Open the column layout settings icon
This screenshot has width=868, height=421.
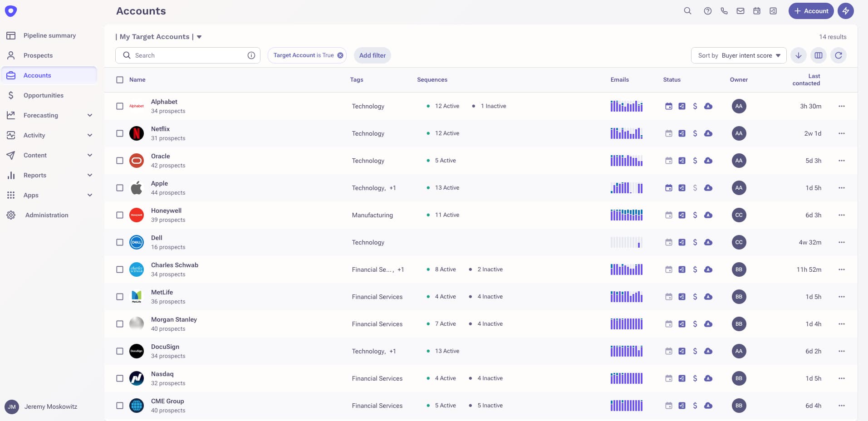(819, 55)
